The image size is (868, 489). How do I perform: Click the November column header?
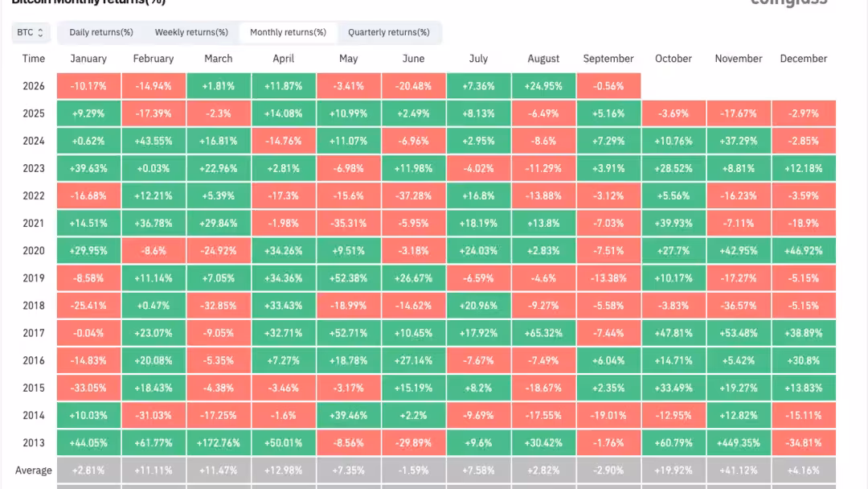pyautogui.click(x=739, y=59)
